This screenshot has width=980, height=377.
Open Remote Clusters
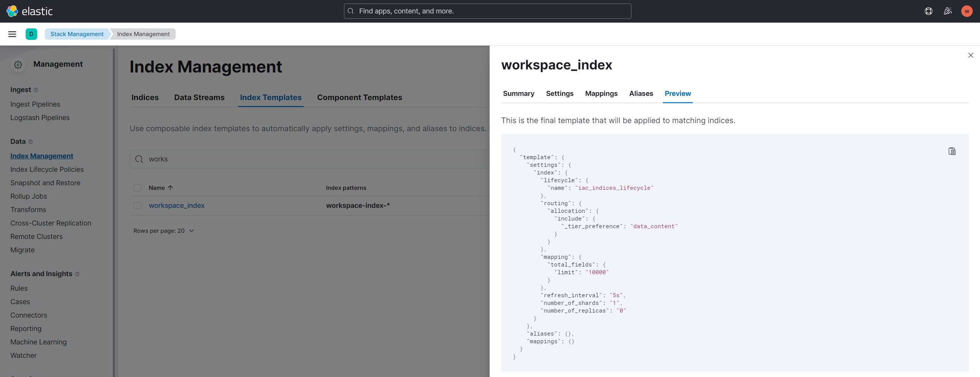click(x=36, y=237)
